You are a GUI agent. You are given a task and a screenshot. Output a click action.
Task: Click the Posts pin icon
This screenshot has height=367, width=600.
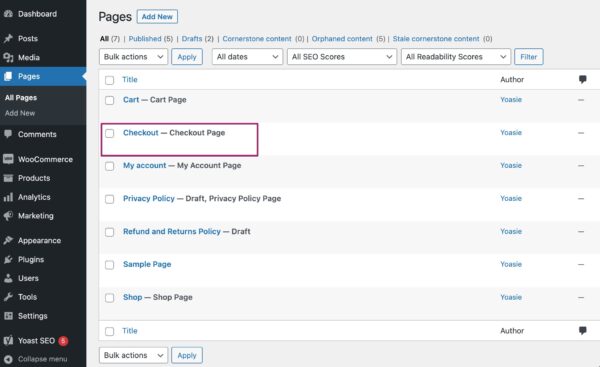(x=8, y=39)
